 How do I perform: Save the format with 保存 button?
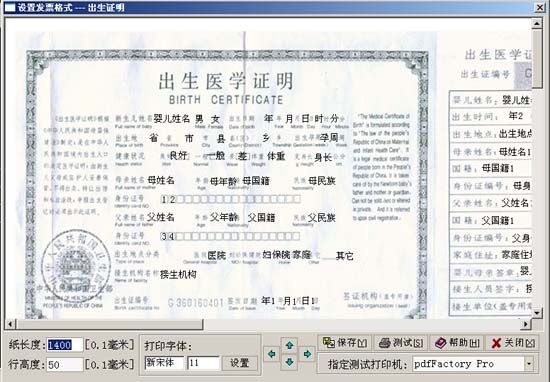tap(345, 343)
